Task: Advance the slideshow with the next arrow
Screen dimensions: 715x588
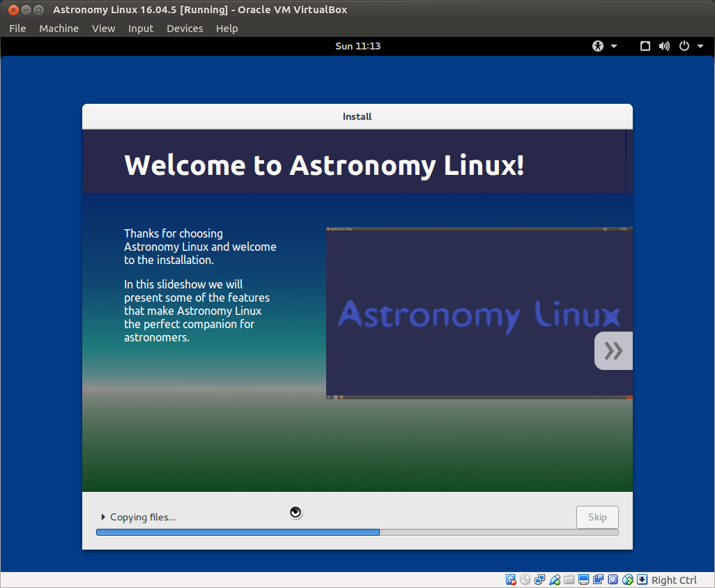Action: pyautogui.click(x=613, y=351)
